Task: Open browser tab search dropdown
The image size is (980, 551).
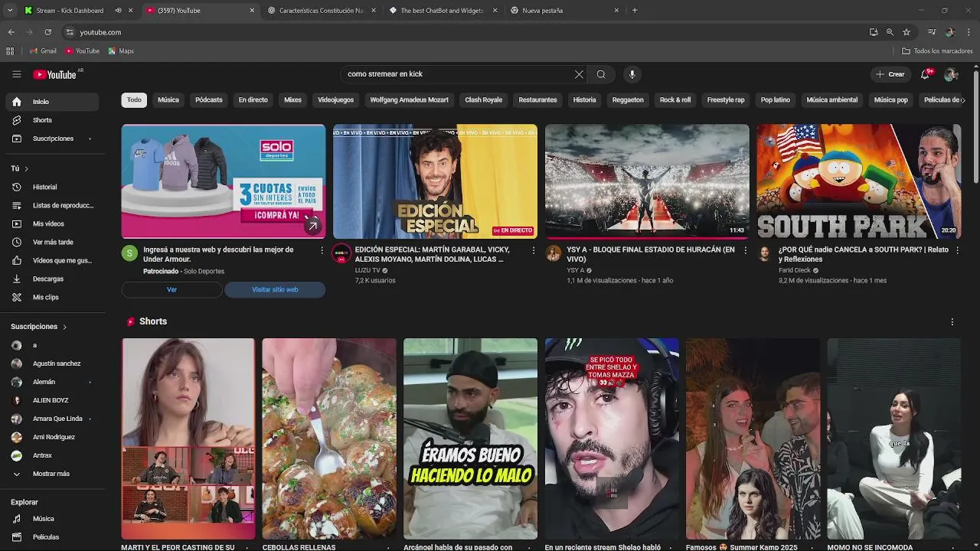Action: click(x=10, y=11)
